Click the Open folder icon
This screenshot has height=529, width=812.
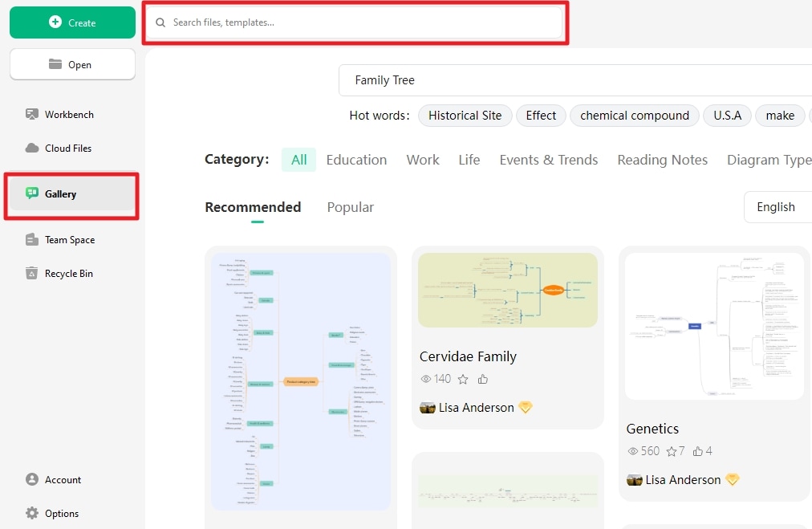coord(55,64)
